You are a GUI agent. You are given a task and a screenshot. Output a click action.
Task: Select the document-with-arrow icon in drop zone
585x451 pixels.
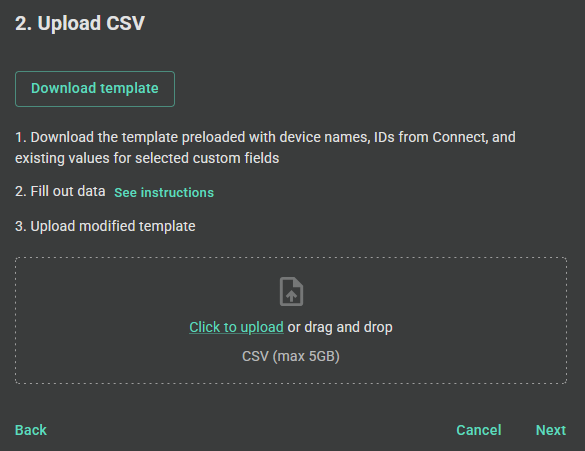point(291,291)
